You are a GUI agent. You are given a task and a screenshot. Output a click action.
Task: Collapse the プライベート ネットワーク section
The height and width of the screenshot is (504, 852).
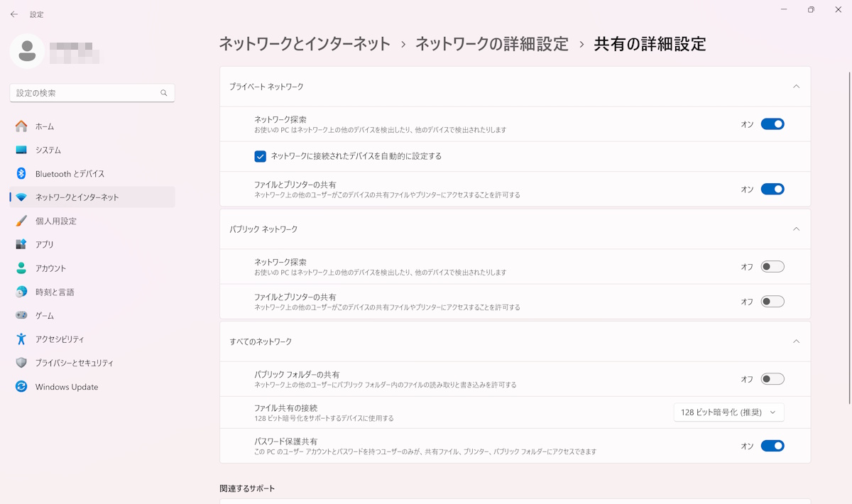pyautogui.click(x=795, y=86)
